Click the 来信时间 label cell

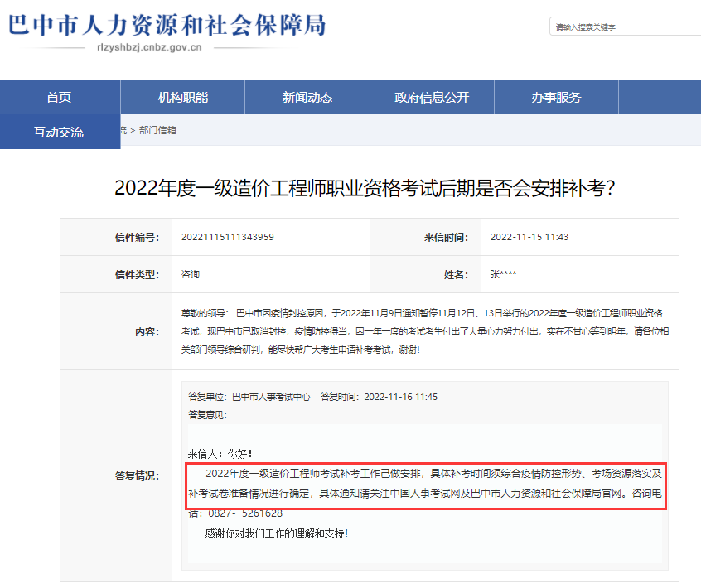[x=426, y=237]
